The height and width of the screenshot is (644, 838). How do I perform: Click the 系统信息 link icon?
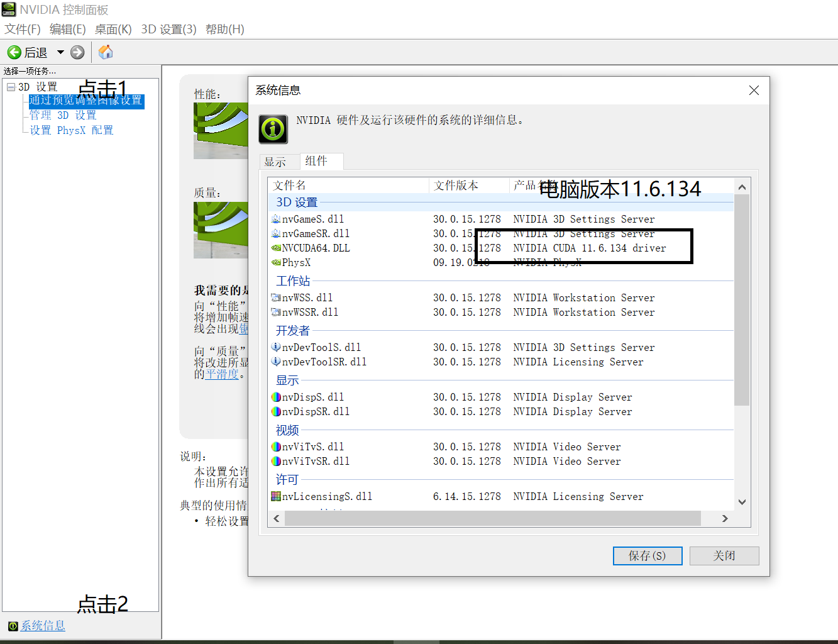coord(13,626)
